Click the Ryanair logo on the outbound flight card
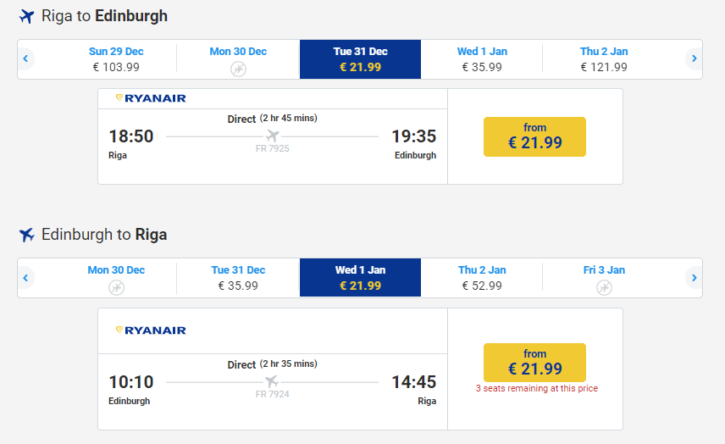Screen dimensions: 725x444 151,98
